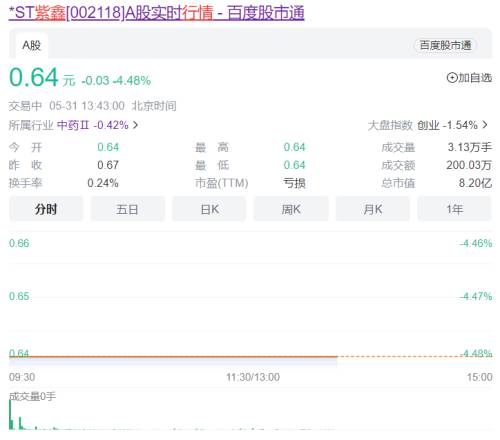Click the 加自选 plus circle icon

(452, 78)
